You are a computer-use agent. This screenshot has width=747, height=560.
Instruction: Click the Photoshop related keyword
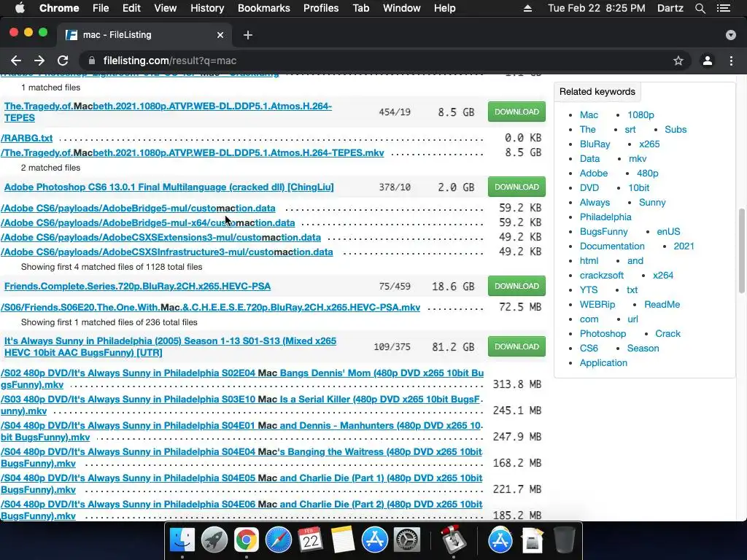[603, 334]
